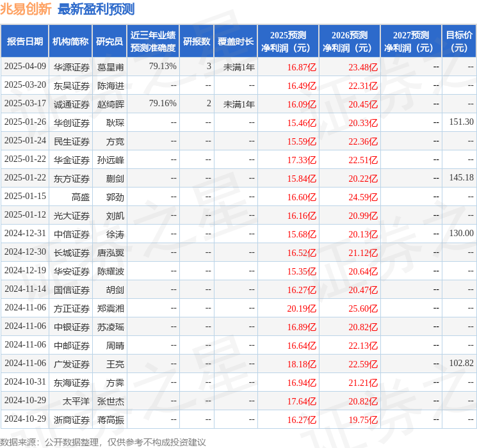
Task: Select analyst 孙远峰
Action: [x=111, y=160]
